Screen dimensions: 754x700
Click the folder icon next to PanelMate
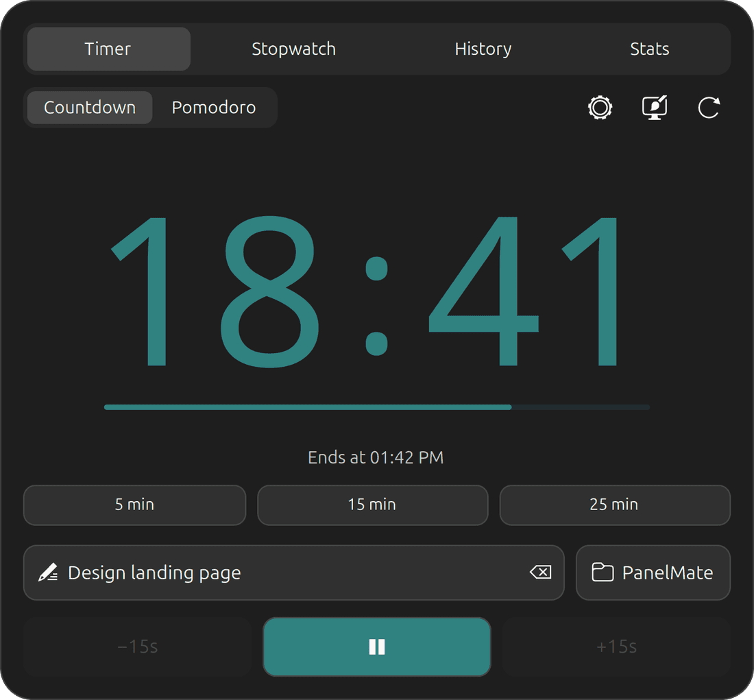coord(602,572)
